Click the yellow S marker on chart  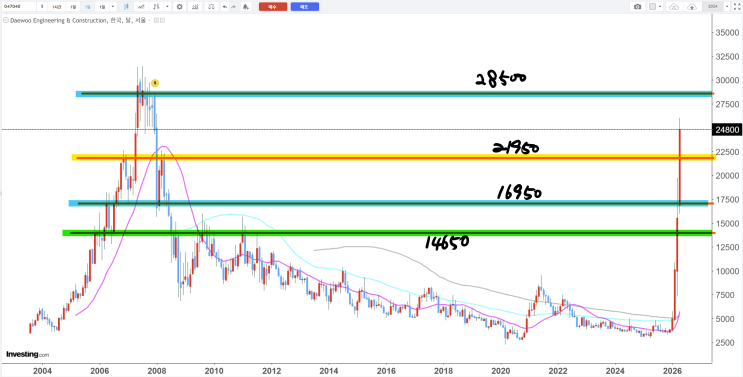pos(154,83)
